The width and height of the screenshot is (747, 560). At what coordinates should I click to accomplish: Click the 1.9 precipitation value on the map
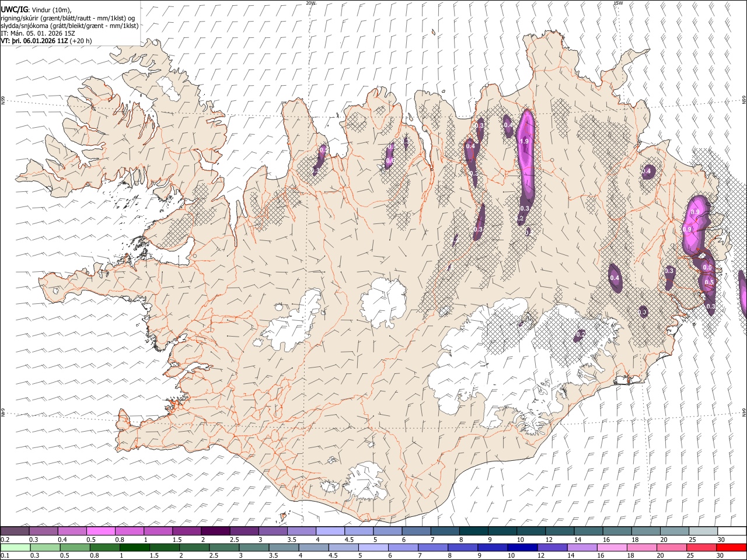click(x=524, y=141)
